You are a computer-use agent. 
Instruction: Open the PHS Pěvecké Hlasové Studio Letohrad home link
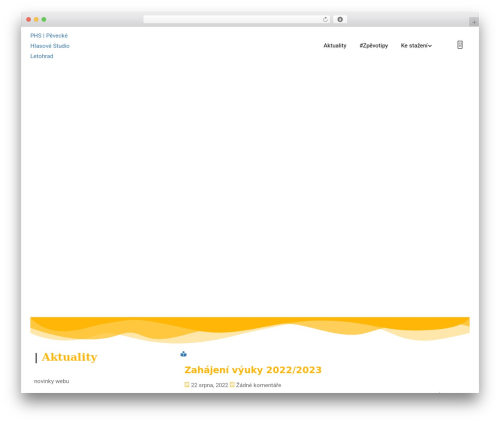(50, 46)
